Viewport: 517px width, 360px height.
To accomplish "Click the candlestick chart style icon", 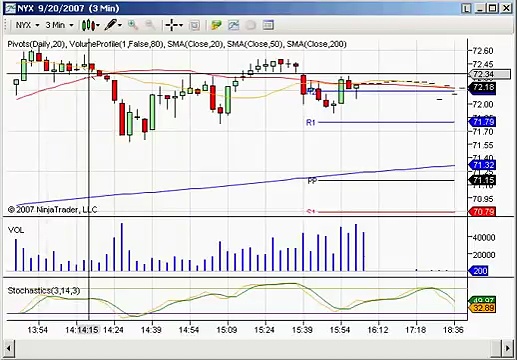I will click(88, 25).
